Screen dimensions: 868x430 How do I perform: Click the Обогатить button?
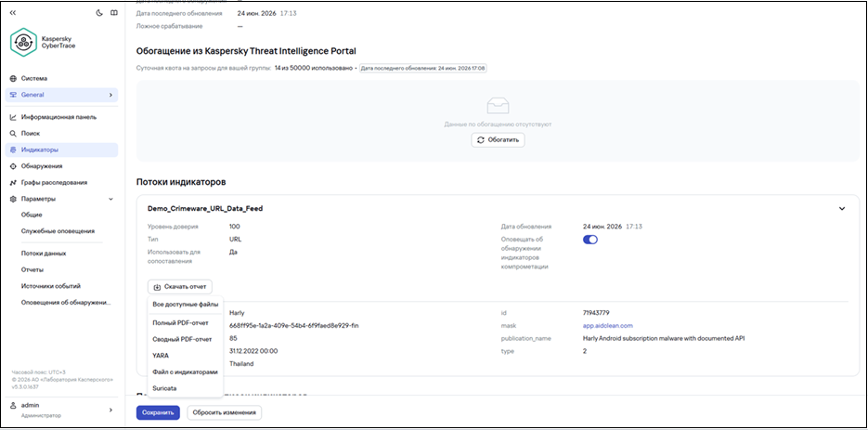tap(498, 140)
